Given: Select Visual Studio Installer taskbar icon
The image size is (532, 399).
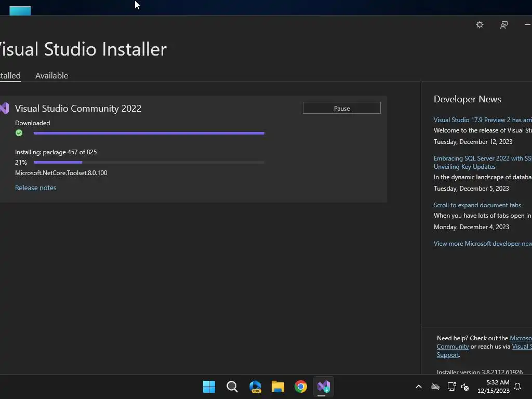Looking at the screenshot, I should click(323, 387).
